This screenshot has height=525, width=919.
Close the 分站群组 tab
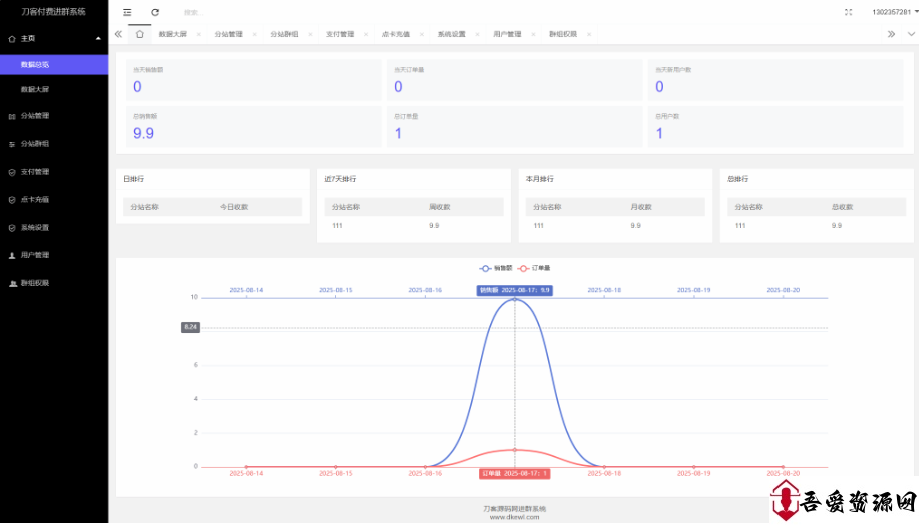[310, 35]
